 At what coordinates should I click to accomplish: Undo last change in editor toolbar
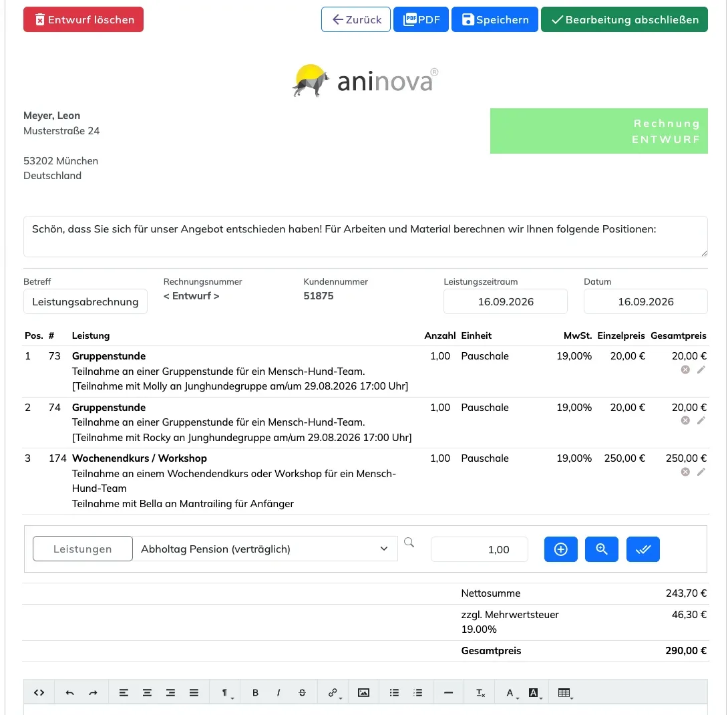click(69, 693)
